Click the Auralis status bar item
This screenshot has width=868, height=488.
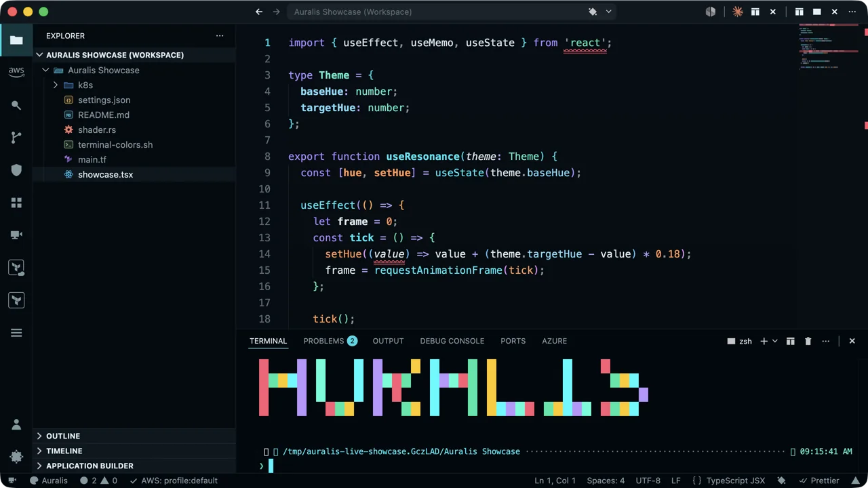point(49,481)
